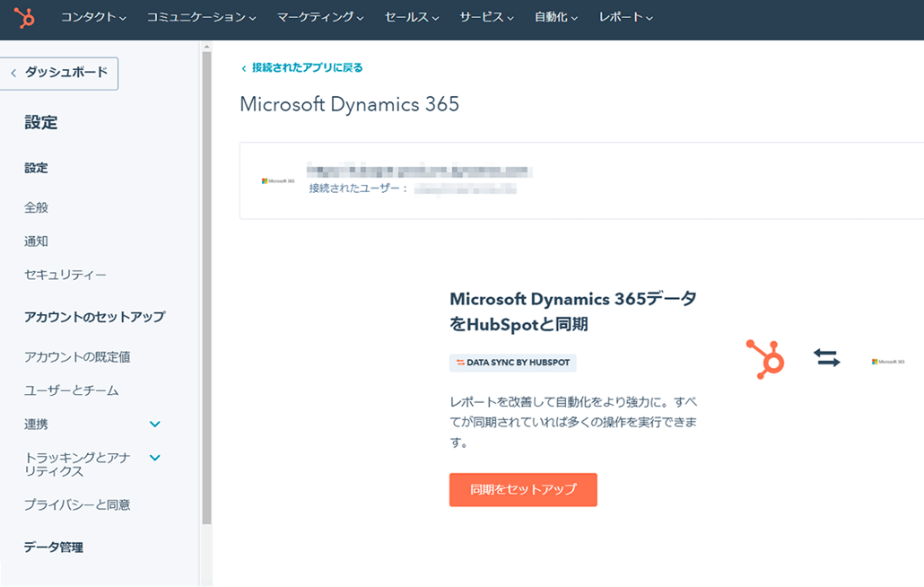Open the セールス menu
The image size is (924, 587).
pyautogui.click(x=412, y=18)
